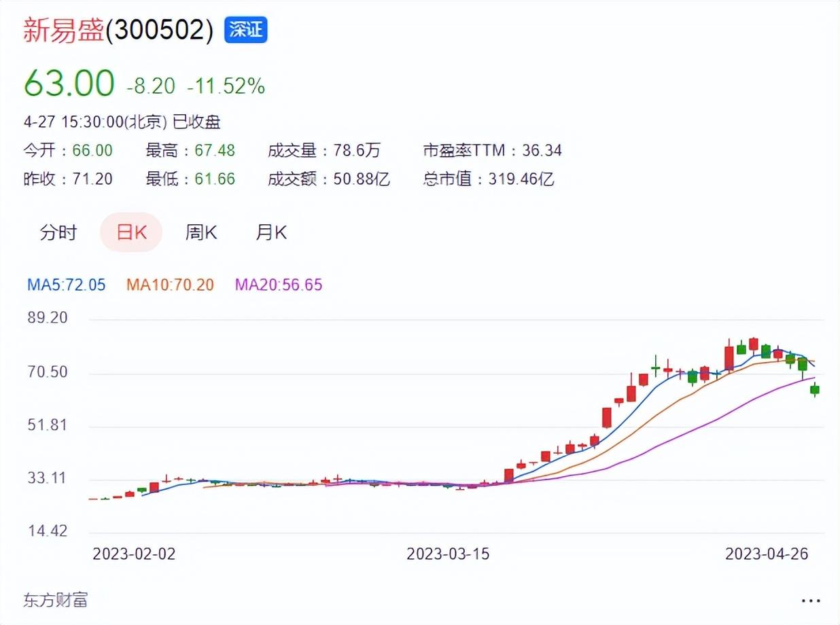Click the 89.20 y-axis price label
The width and height of the screenshot is (840, 625).
coord(48,318)
